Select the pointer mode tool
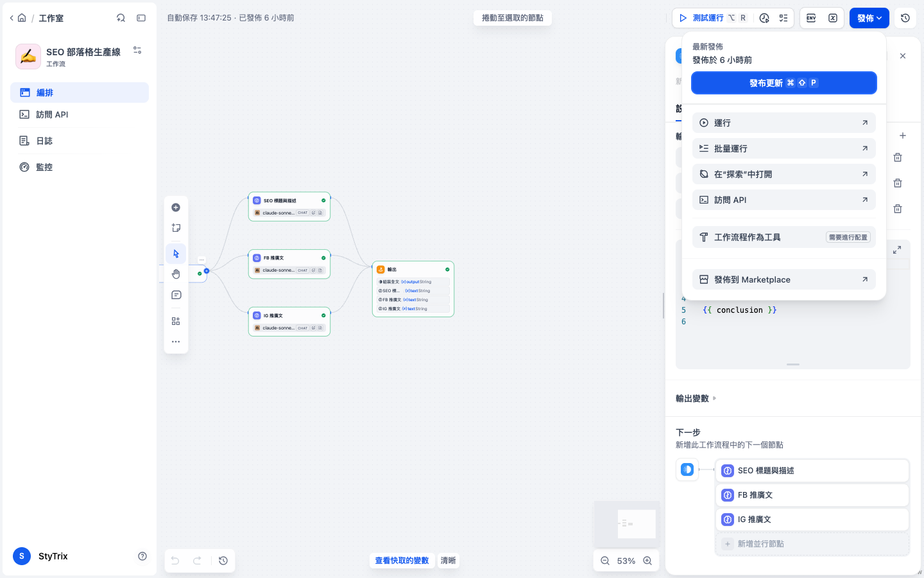Screen dimensions: 924x578 coord(176,254)
